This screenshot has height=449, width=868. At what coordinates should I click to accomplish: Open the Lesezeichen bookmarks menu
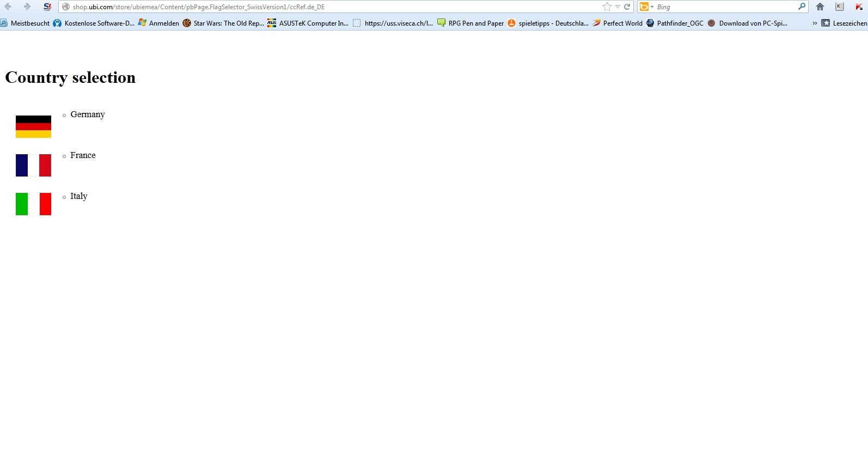coord(844,23)
